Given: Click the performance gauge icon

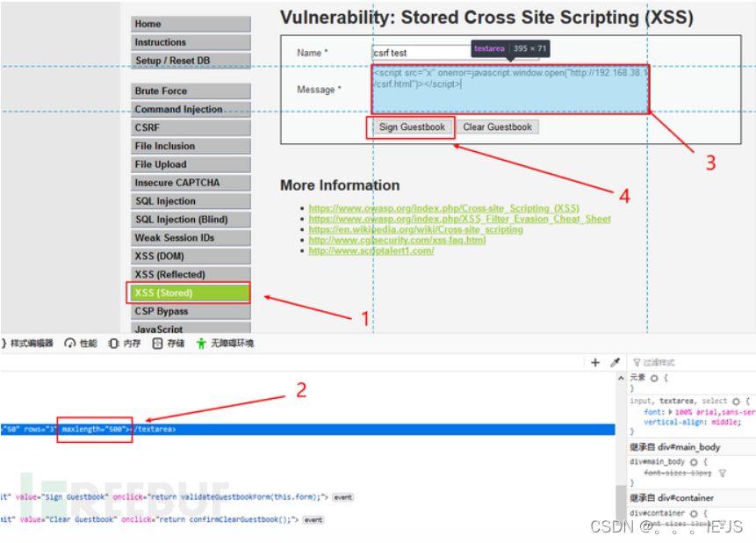Looking at the screenshot, I should coord(70,344).
